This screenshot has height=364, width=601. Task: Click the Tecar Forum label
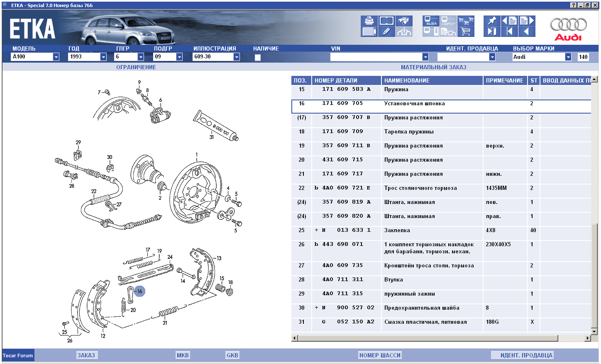tap(18, 355)
